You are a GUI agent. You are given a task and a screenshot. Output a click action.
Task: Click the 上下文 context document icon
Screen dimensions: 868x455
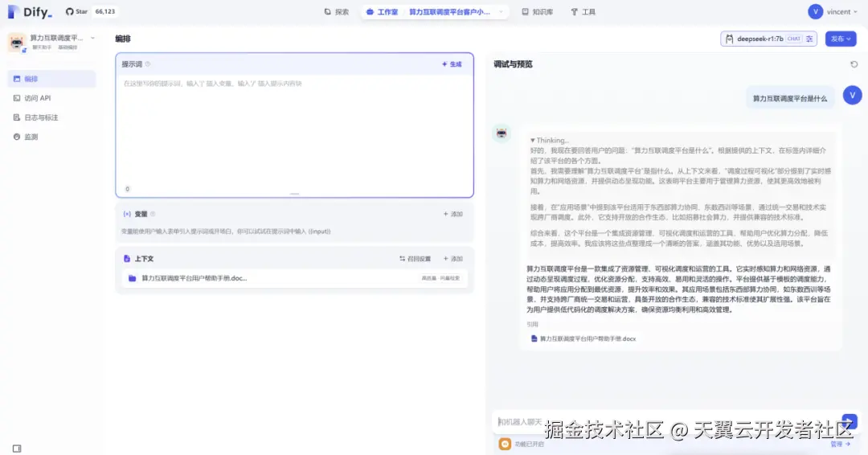pyautogui.click(x=127, y=259)
